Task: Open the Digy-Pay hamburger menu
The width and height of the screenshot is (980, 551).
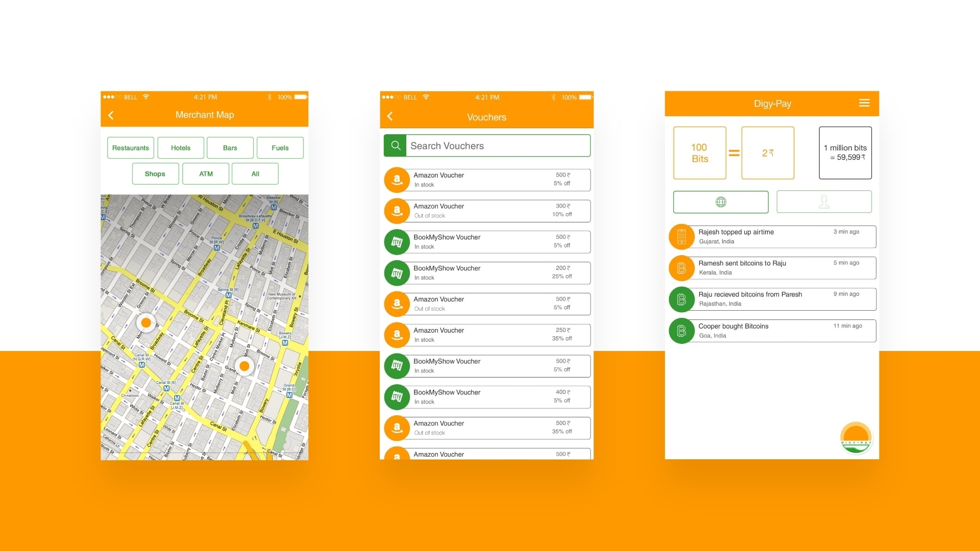Action: click(864, 103)
